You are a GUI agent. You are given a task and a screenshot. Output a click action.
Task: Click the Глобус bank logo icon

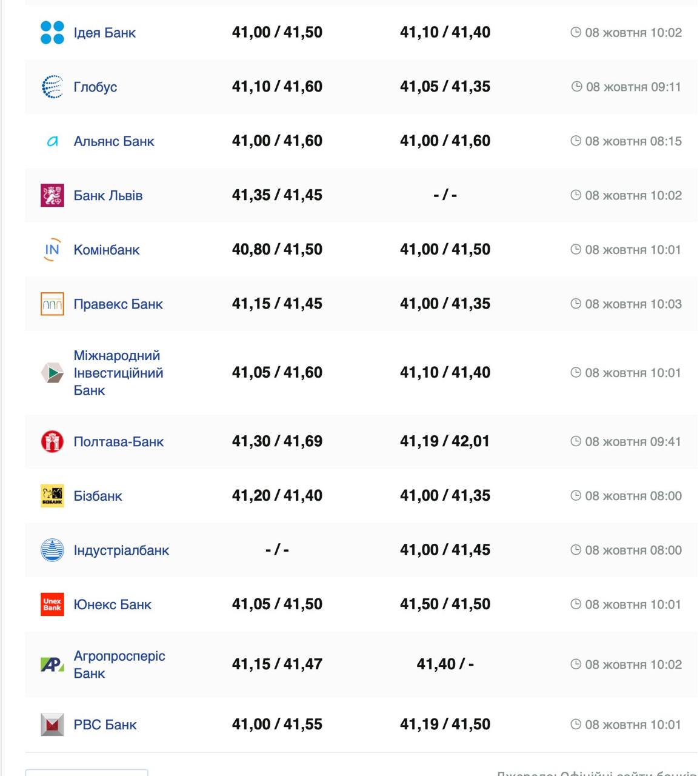(x=52, y=87)
